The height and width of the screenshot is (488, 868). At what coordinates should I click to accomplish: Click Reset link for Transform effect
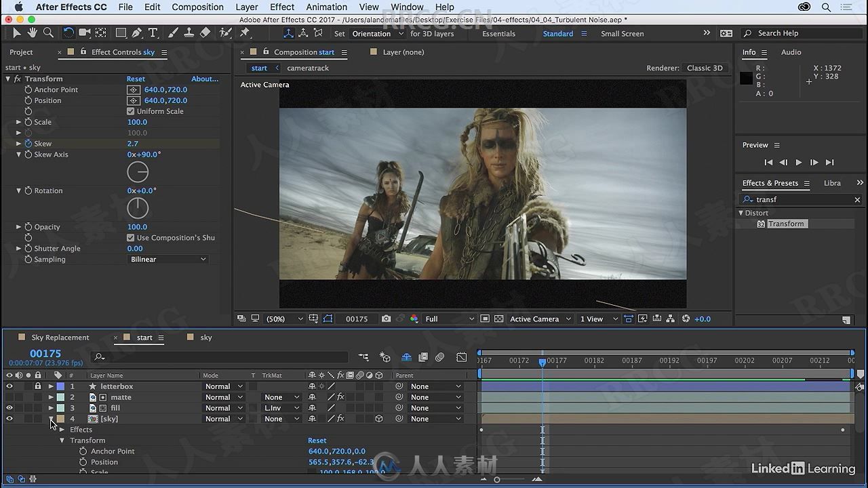(x=136, y=79)
